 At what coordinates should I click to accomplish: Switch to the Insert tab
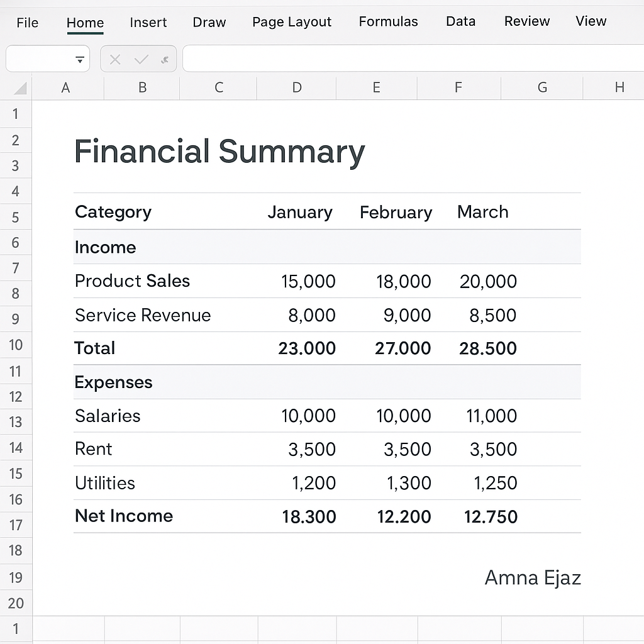148,23
